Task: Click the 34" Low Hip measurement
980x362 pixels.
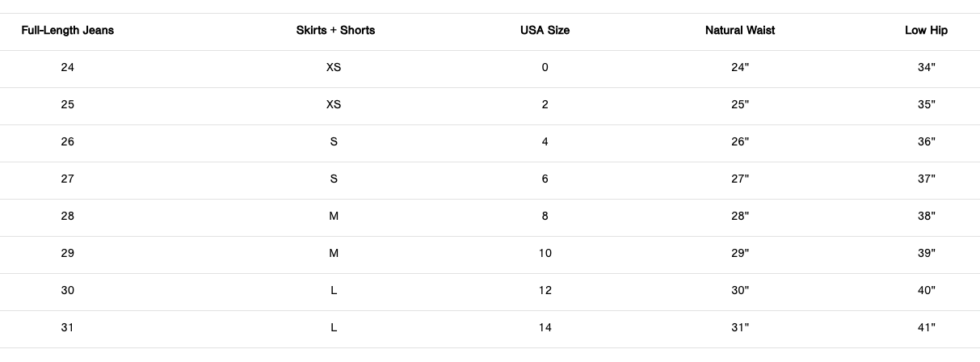Action: click(x=926, y=68)
